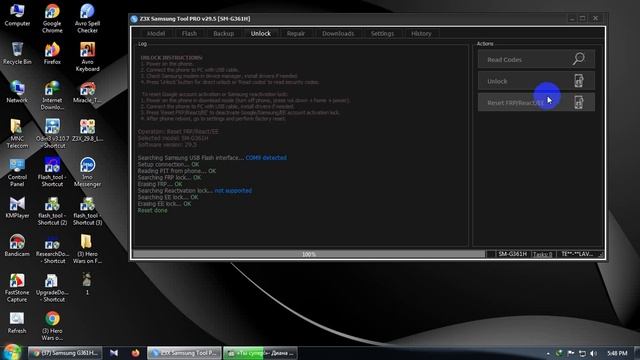Open flash_tool - Shortcut (3) icon
Viewport: 640px width, 360px height.
pyautogui.click(x=87, y=211)
